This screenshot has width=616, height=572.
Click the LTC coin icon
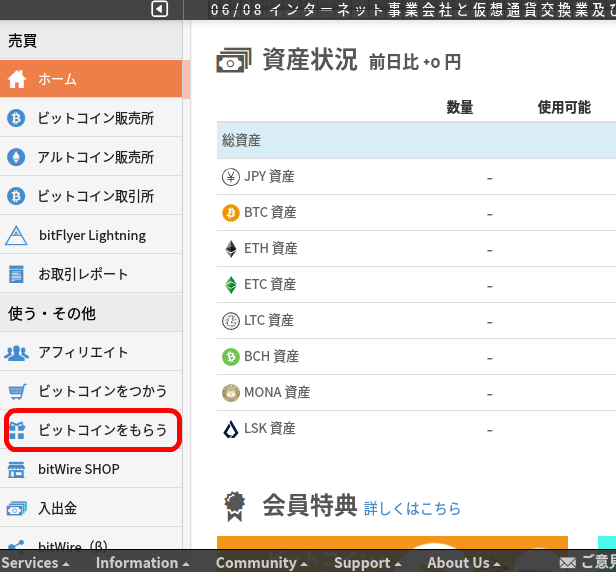tap(231, 321)
